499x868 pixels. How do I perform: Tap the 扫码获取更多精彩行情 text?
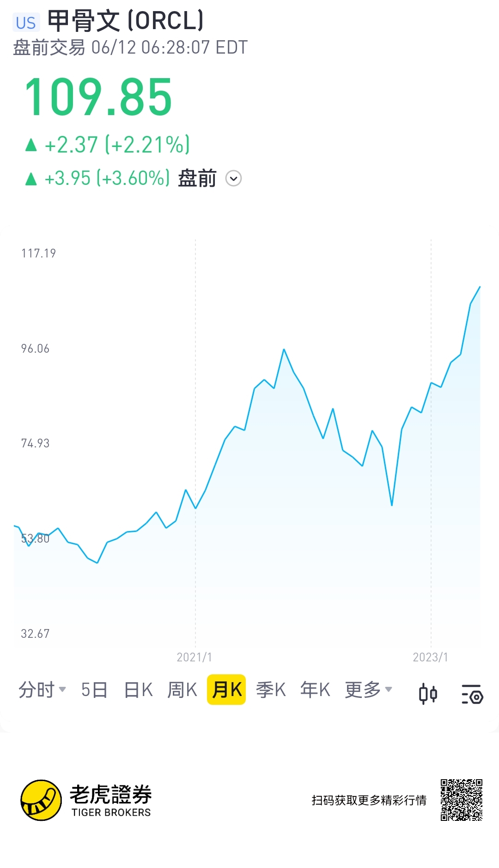pyautogui.click(x=369, y=800)
